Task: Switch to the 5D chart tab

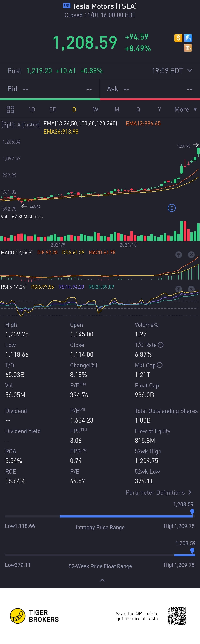Action: [x=53, y=109]
